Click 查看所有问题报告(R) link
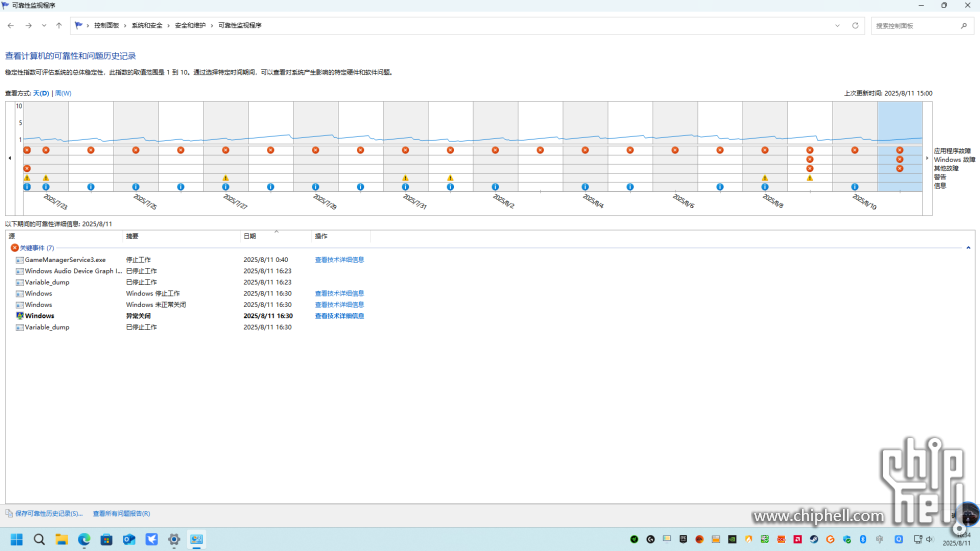The height and width of the screenshot is (551, 980). 121,514
